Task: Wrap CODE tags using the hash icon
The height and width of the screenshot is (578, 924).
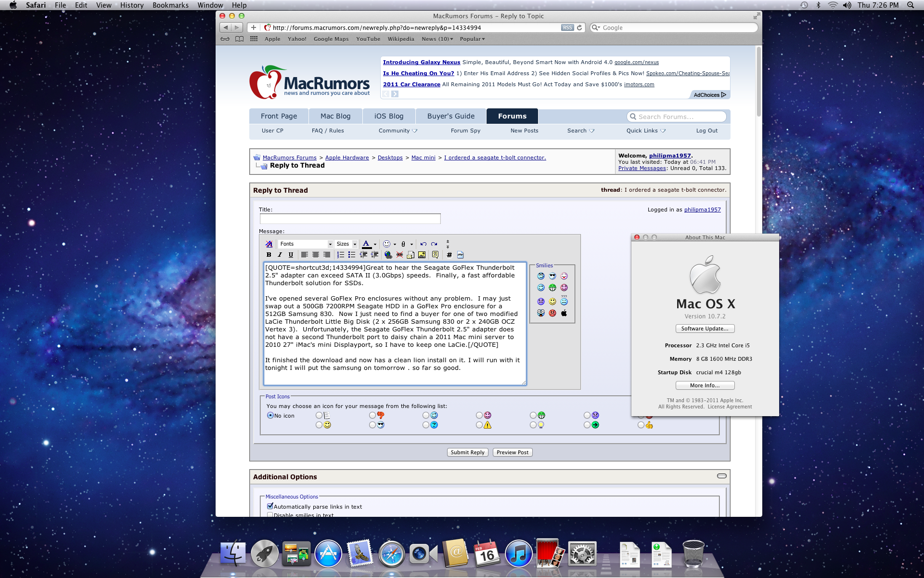Action: point(449,255)
